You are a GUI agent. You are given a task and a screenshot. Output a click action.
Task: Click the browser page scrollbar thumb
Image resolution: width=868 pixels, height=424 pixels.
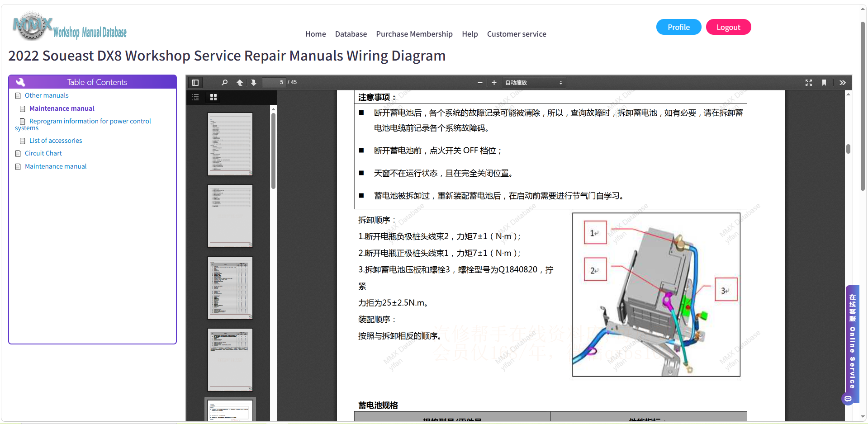(x=863, y=106)
